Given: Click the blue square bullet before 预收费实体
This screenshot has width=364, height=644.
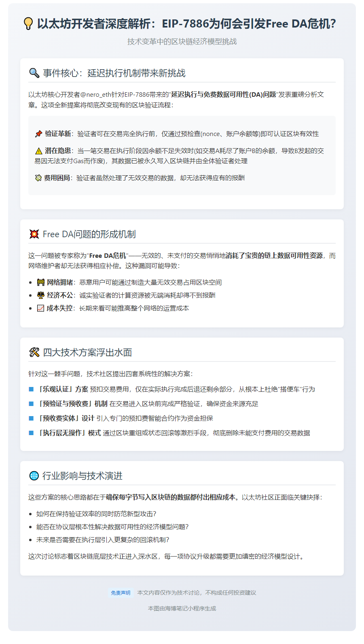Looking at the screenshot, I should [31, 418].
